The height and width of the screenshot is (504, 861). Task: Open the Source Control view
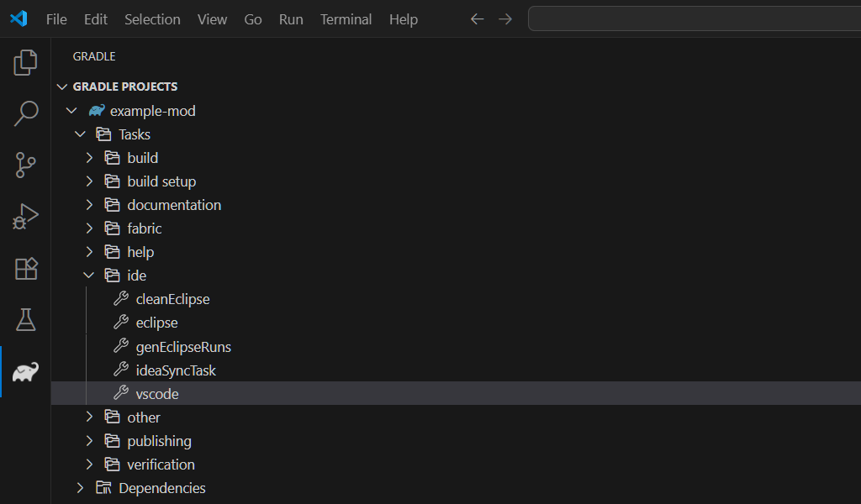pos(24,165)
